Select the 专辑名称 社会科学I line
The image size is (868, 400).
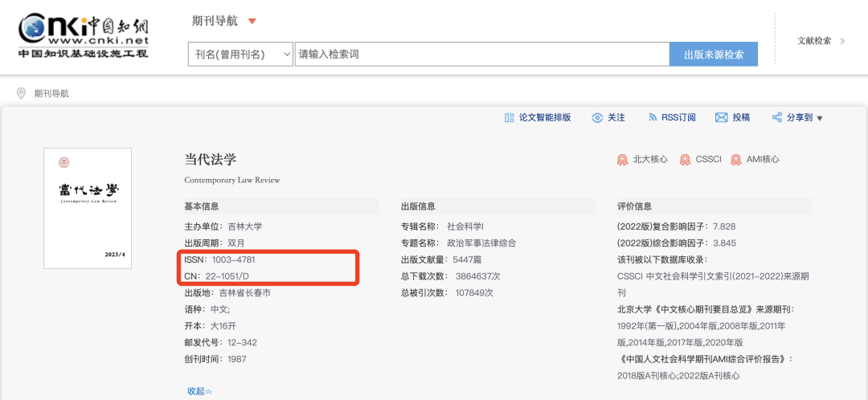(x=442, y=227)
